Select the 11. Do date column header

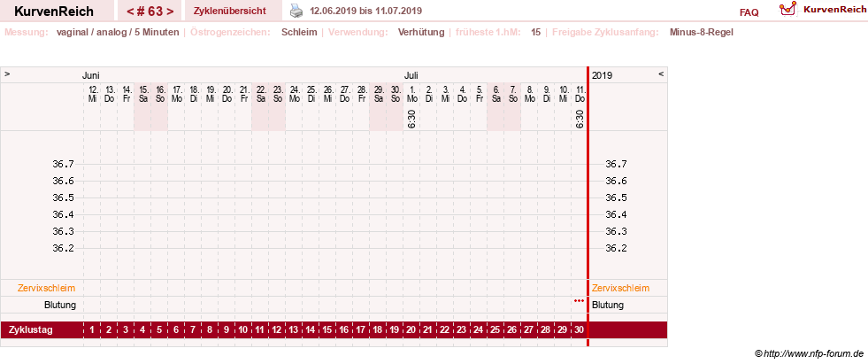(580, 94)
